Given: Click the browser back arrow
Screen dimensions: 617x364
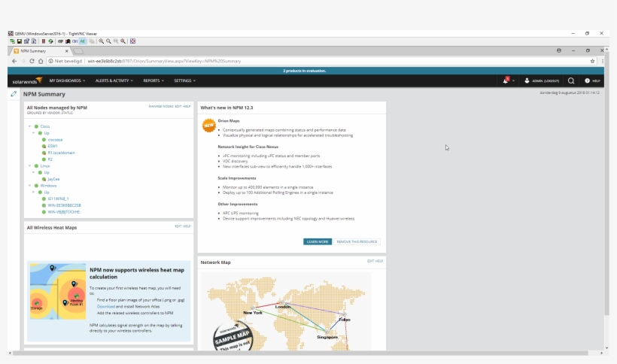Looking at the screenshot, I should pyautogui.click(x=14, y=61).
